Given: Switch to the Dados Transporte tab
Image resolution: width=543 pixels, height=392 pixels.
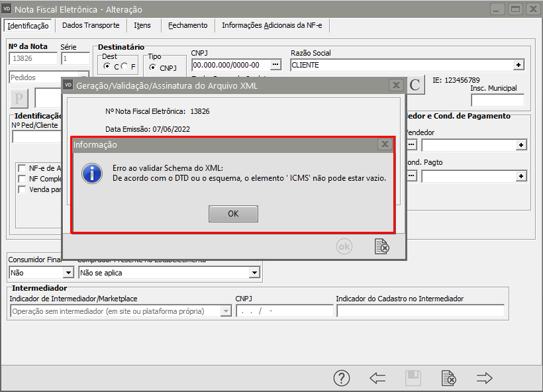Looking at the screenshot, I should [91, 25].
